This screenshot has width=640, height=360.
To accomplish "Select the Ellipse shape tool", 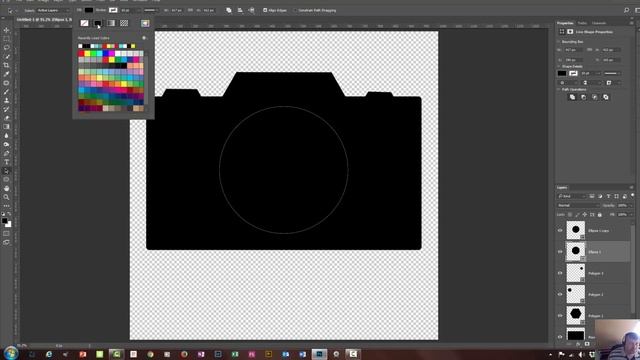I will (x=7, y=180).
